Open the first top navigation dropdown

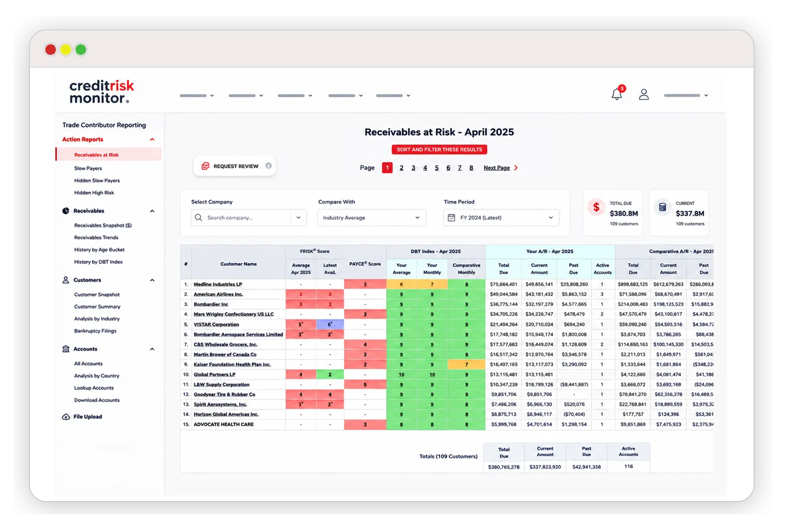point(197,96)
